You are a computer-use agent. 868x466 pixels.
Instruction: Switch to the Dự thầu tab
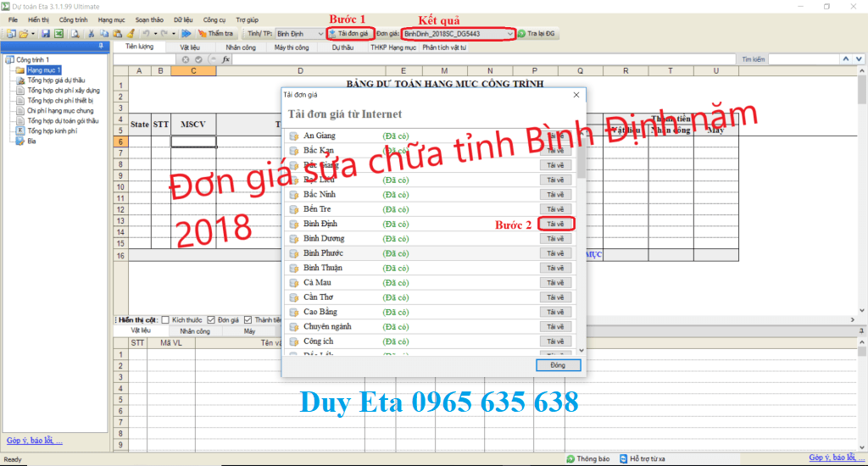(x=342, y=47)
